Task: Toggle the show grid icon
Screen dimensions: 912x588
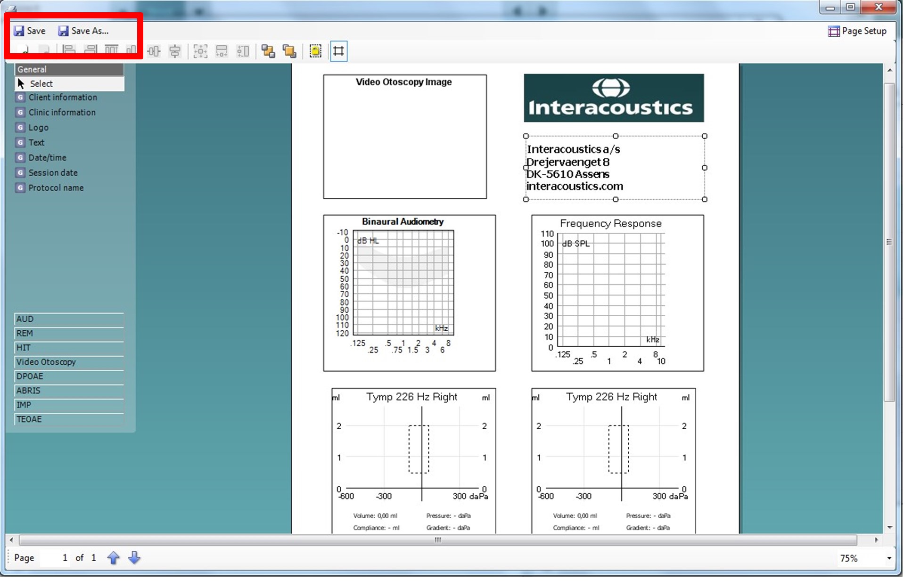Action: 339,52
